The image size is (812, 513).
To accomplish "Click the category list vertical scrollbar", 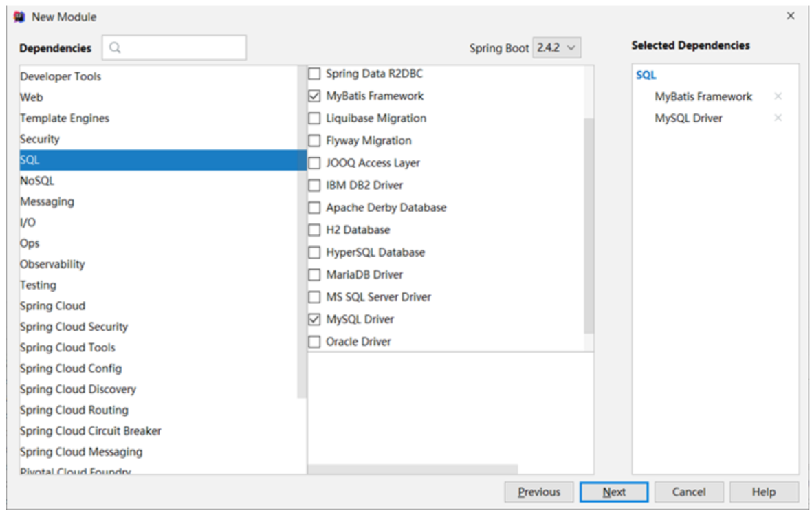I will tap(301, 232).
